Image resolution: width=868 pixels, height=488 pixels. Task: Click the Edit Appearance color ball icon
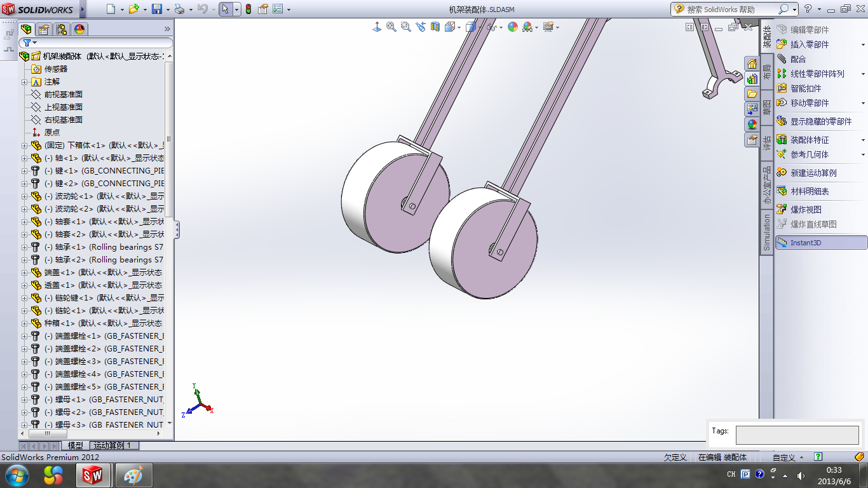(x=512, y=27)
